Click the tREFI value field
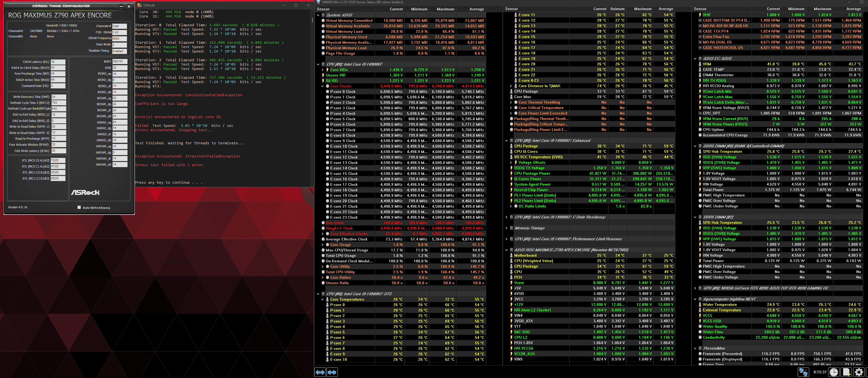 (x=120, y=62)
